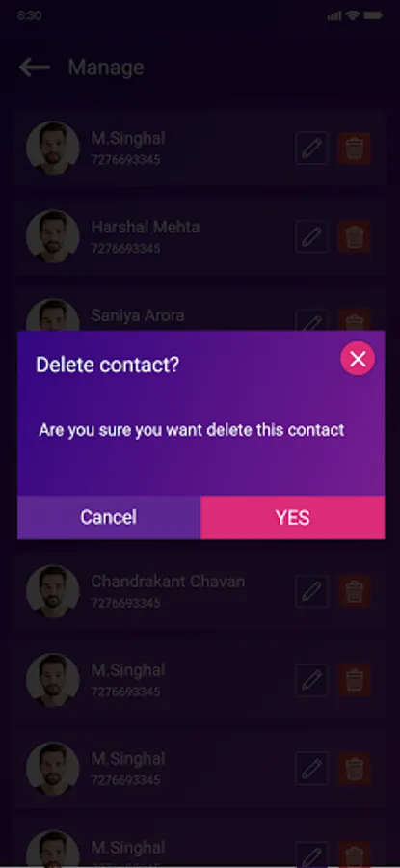Tap the Delete contact? dialog title

107,365
